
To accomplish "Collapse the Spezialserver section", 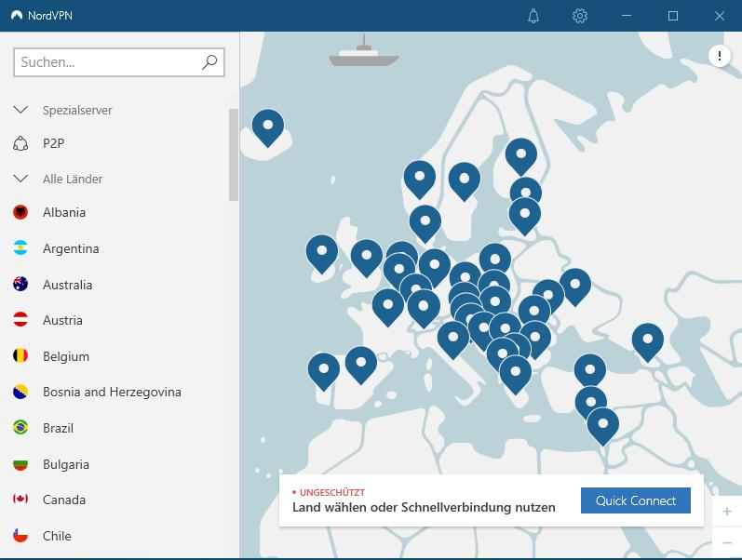I will (x=20, y=110).
